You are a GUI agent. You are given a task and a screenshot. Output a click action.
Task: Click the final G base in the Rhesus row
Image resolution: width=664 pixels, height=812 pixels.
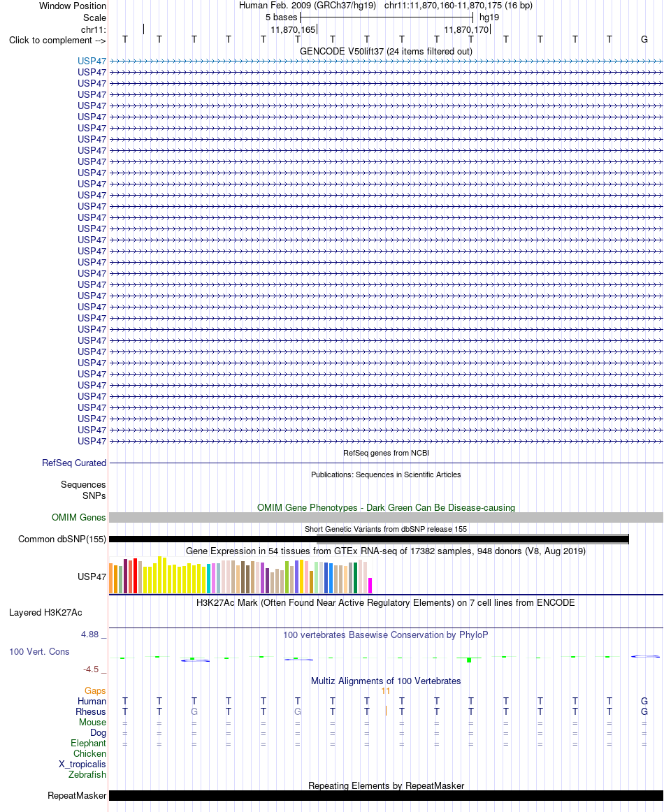click(x=644, y=711)
